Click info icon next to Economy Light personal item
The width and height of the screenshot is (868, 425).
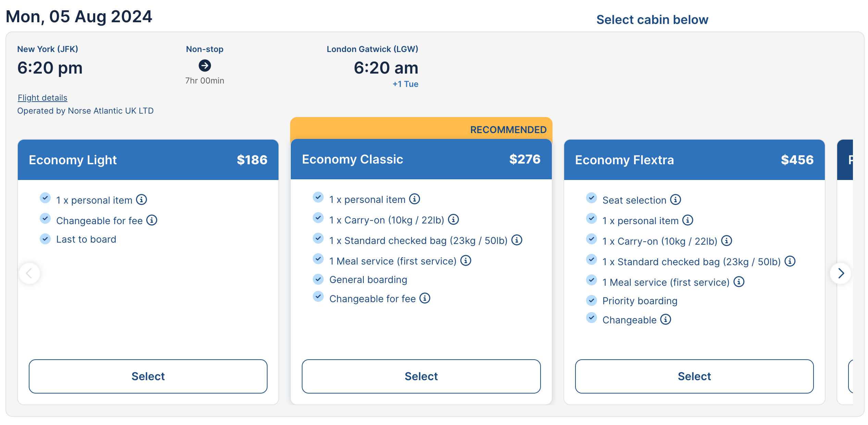[x=141, y=199]
